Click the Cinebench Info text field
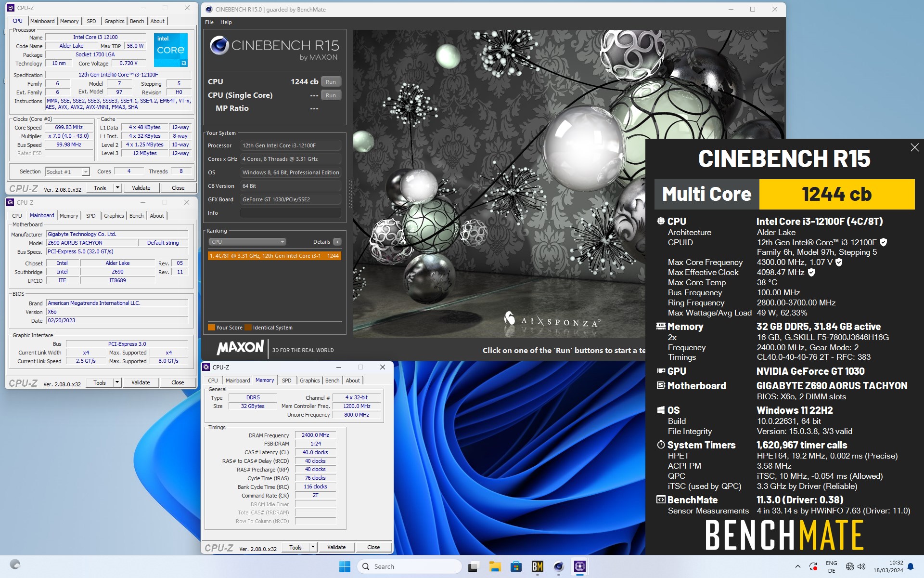This screenshot has height=578, width=924. tap(291, 213)
